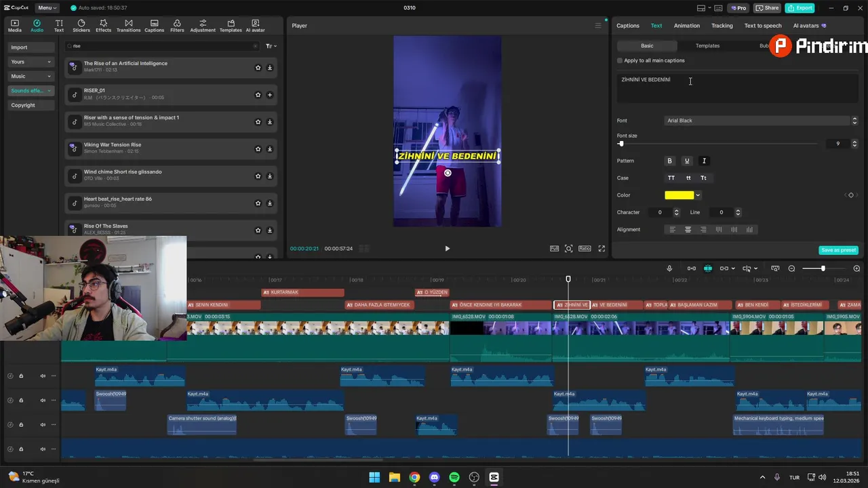Click Save as preset
This screenshot has height=488, width=868.
point(839,250)
